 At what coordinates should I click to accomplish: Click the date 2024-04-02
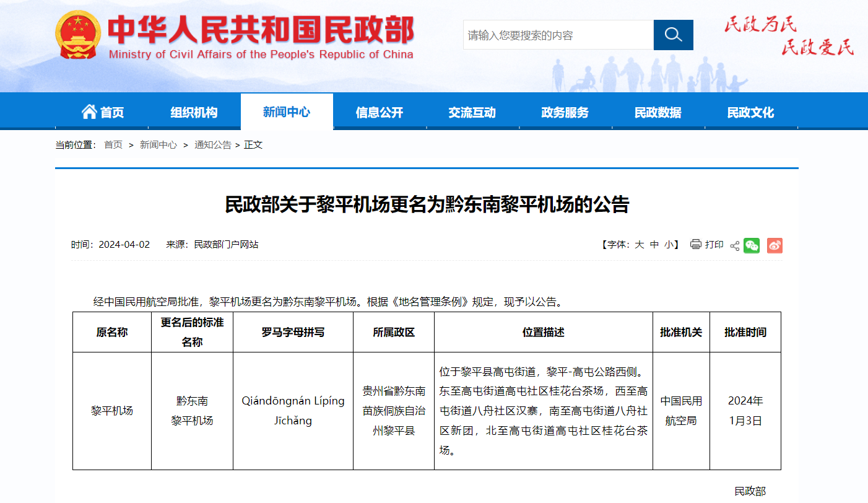coord(124,245)
